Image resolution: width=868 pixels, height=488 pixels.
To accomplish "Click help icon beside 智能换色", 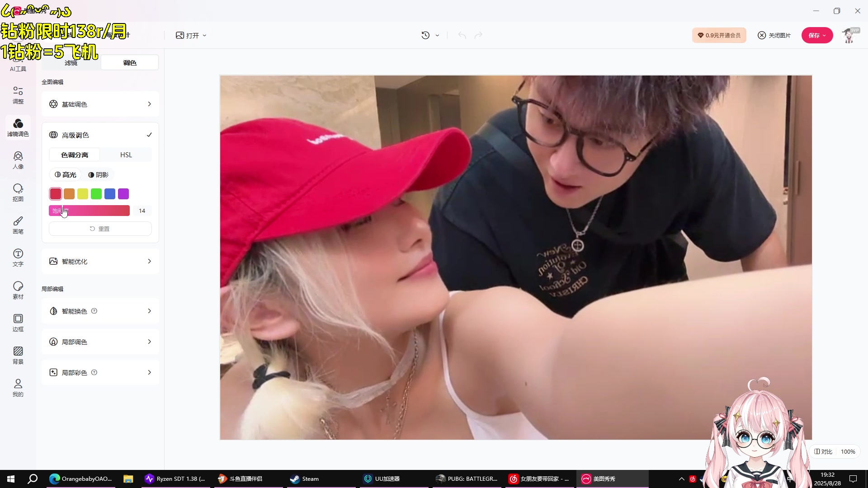I will pyautogui.click(x=94, y=311).
